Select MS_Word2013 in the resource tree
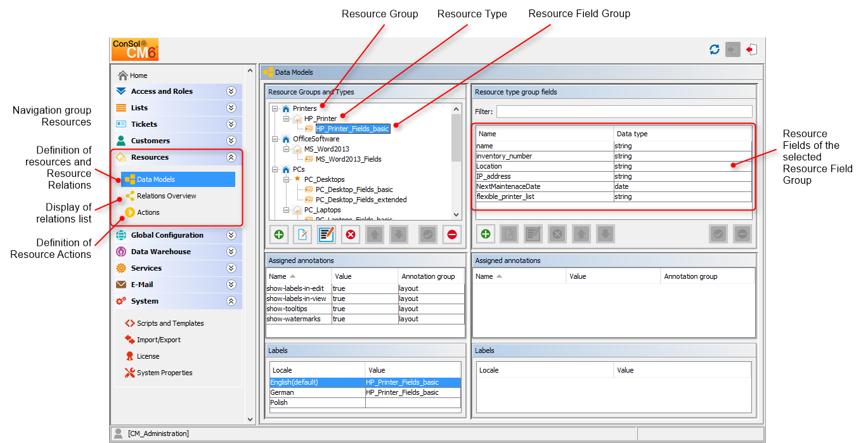868x443 pixels. (x=327, y=149)
